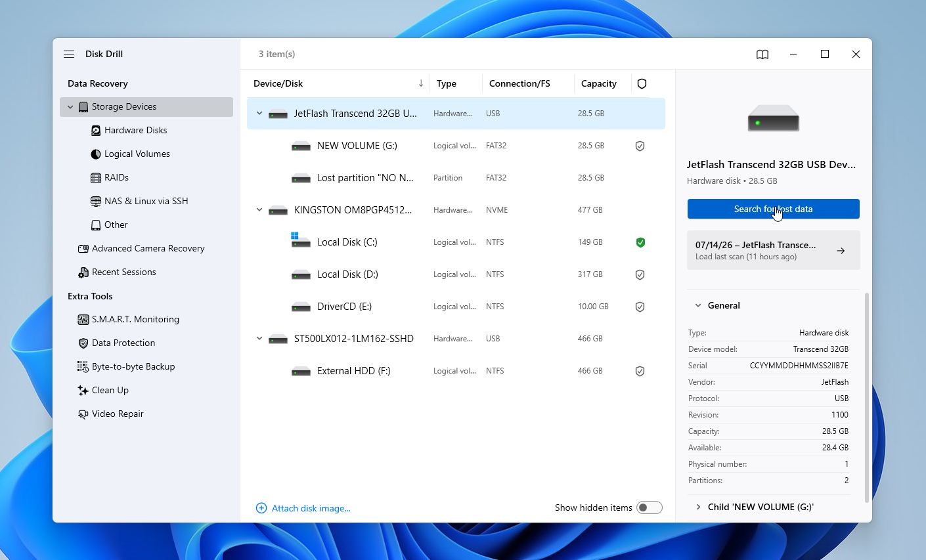Click the 3 item(s) count label
This screenshot has width=926, height=560.
(x=276, y=54)
